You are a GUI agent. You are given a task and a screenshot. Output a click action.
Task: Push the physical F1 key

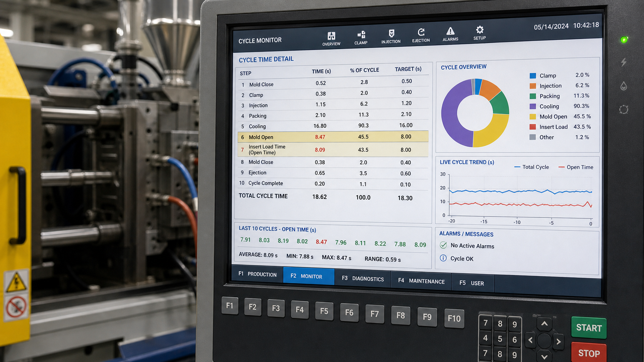230,306
